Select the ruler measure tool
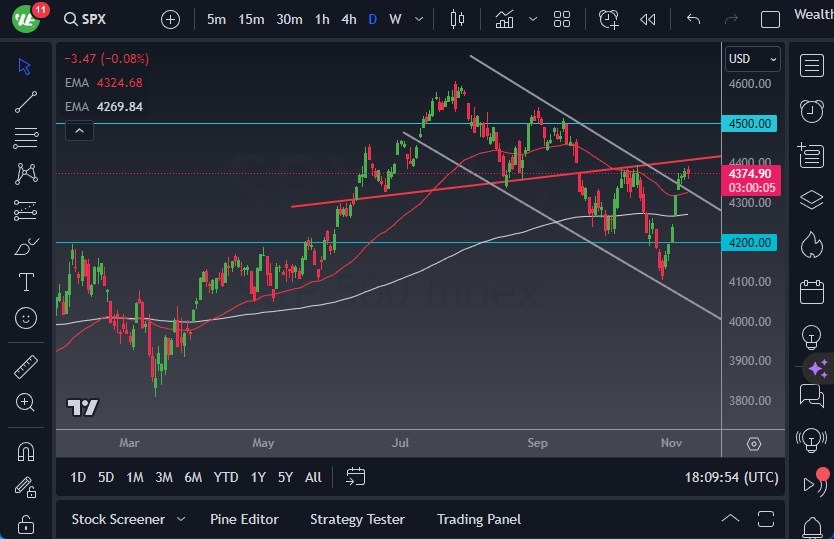Image resolution: width=834 pixels, height=539 pixels. (26, 367)
